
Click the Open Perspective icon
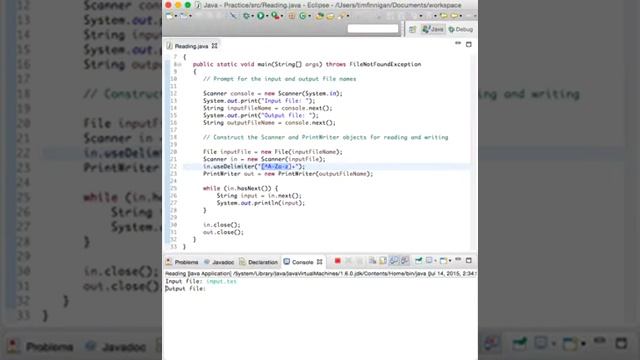412,29
